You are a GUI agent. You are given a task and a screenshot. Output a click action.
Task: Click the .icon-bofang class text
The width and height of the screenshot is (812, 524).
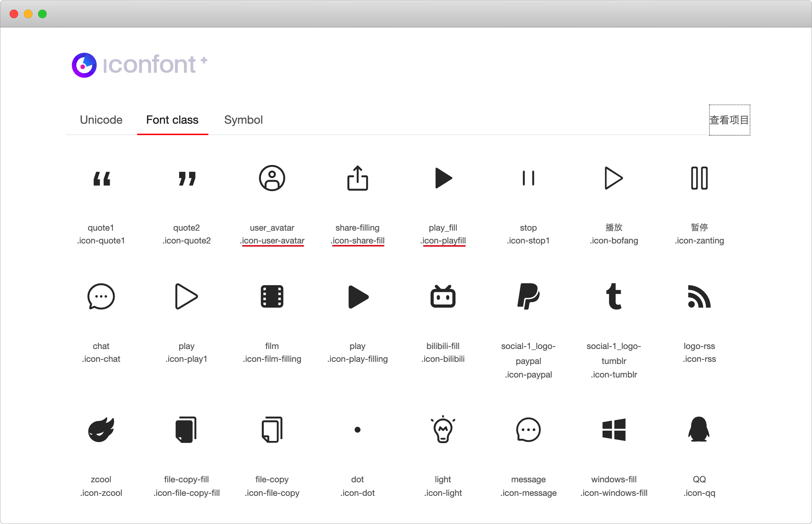[x=614, y=241]
